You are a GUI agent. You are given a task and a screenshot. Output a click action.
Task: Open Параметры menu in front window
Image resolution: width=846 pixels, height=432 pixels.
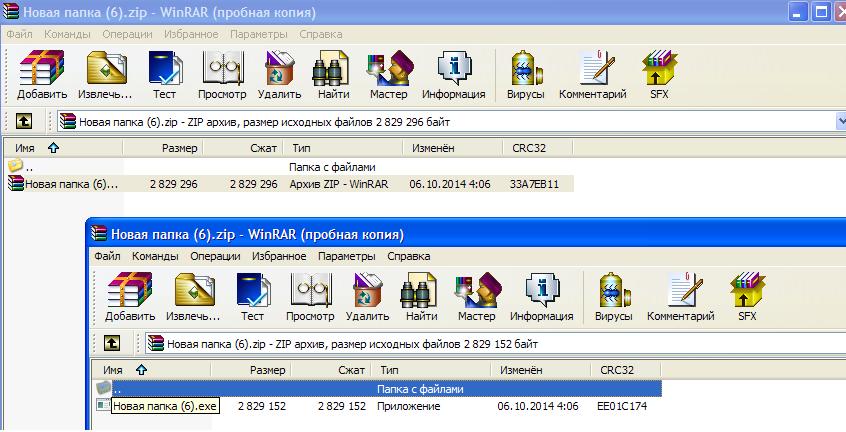[x=346, y=256]
